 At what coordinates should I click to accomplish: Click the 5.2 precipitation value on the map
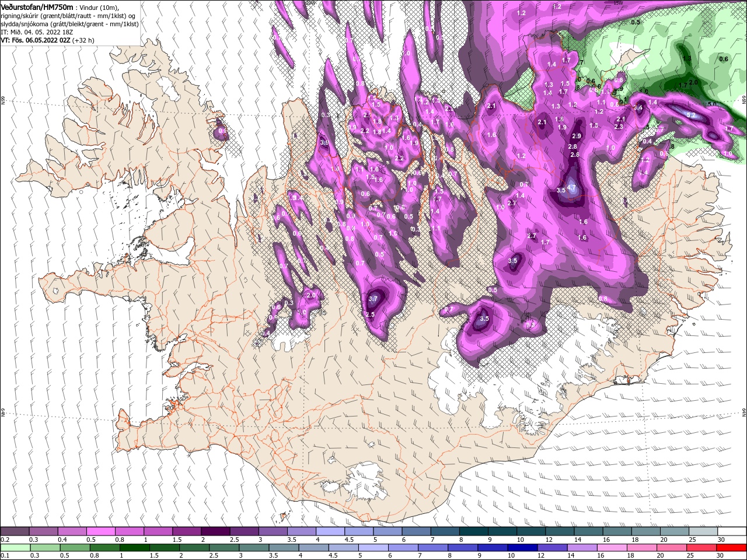click(x=691, y=115)
